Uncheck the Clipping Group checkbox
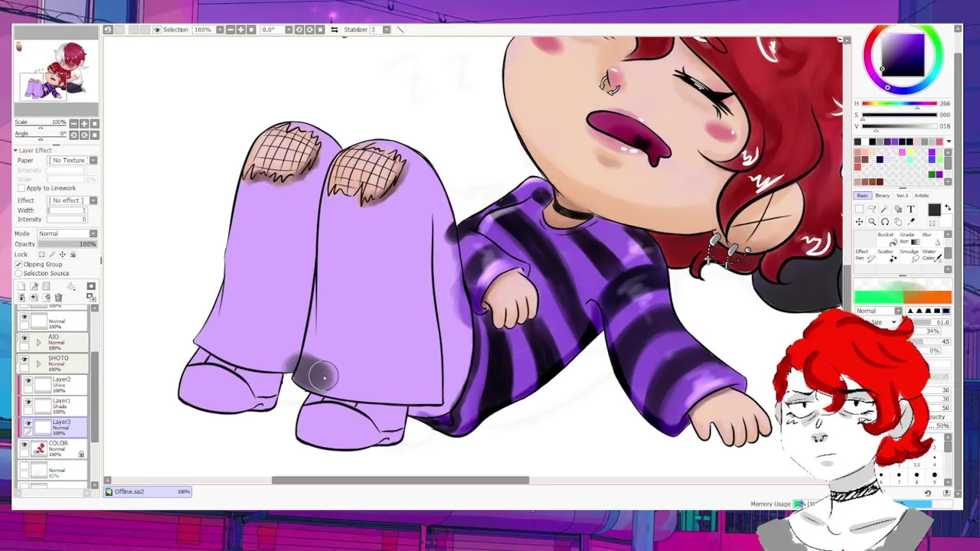Screen dimensions: 980x551 (x=18, y=264)
